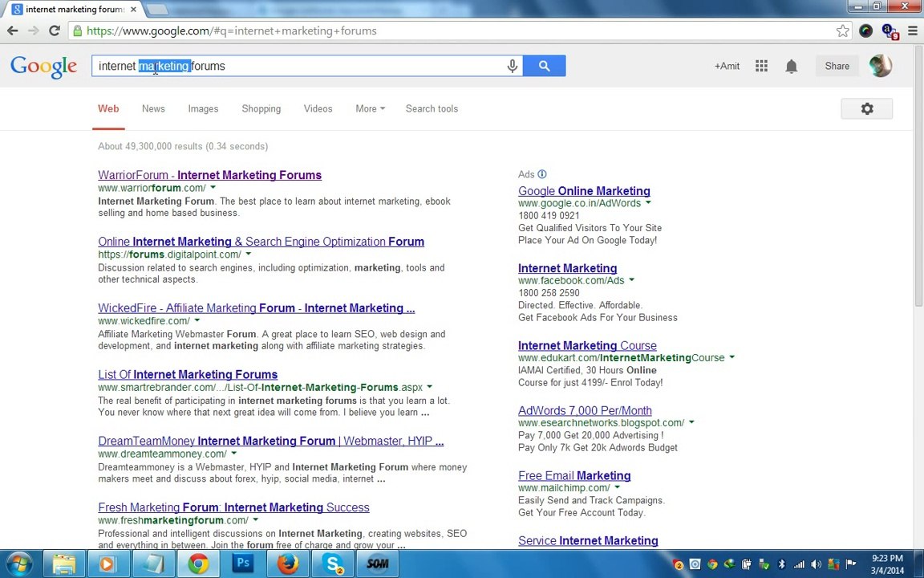Open search settings gear

click(866, 108)
